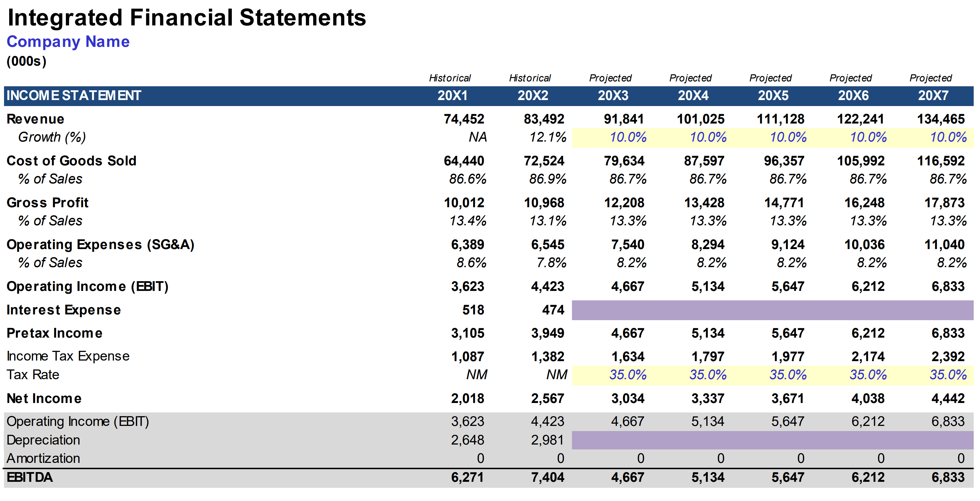The height and width of the screenshot is (501, 980).
Task: Click the 20X5 column header
Action: pos(773,95)
